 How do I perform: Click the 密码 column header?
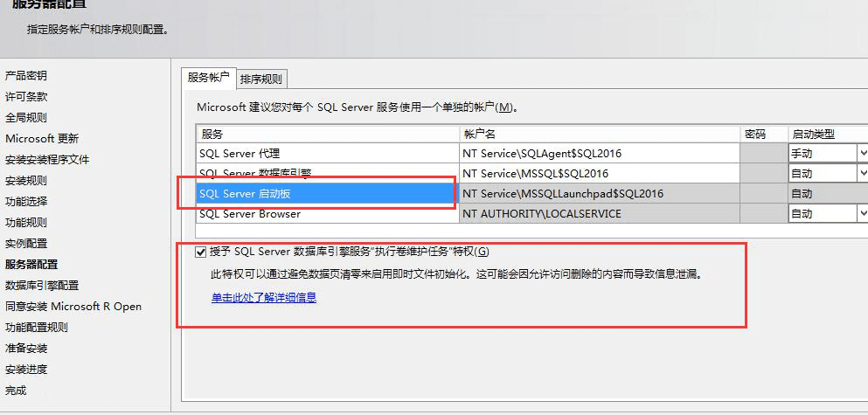[x=764, y=134]
